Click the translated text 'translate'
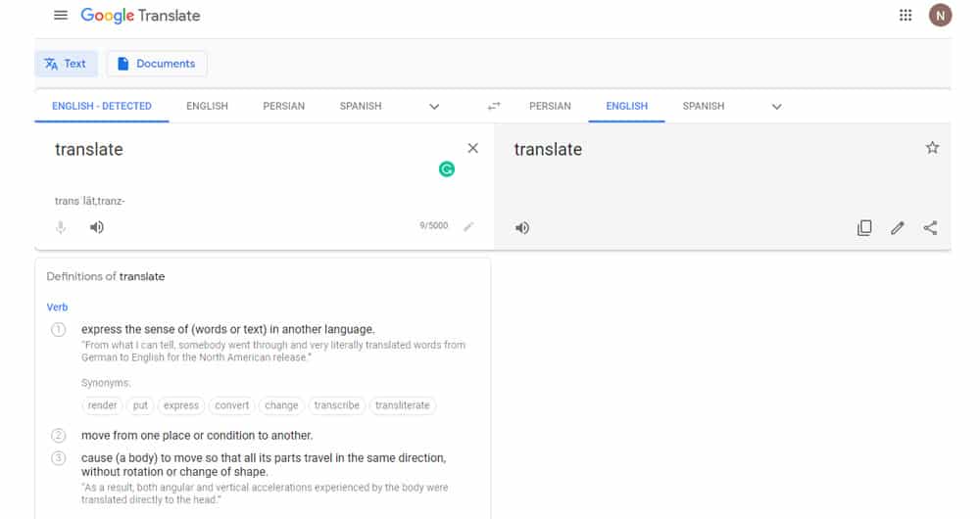 coord(548,149)
